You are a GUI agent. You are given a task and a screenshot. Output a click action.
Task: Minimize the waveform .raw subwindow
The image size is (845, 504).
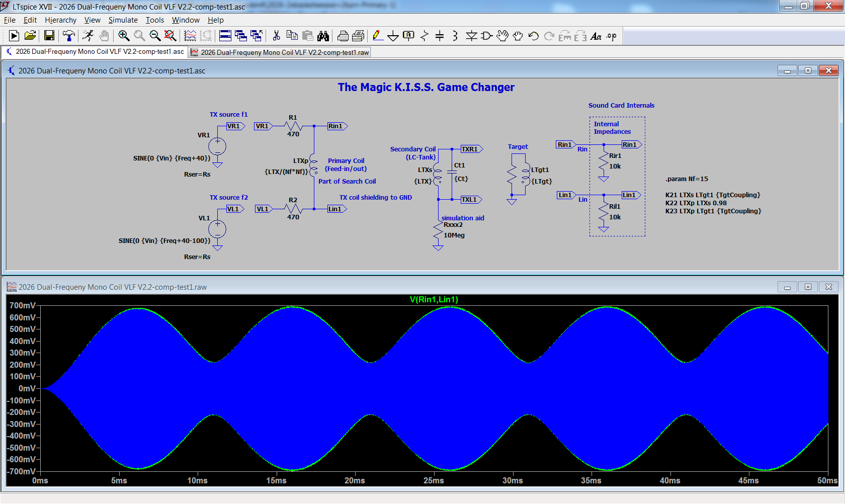tap(787, 287)
